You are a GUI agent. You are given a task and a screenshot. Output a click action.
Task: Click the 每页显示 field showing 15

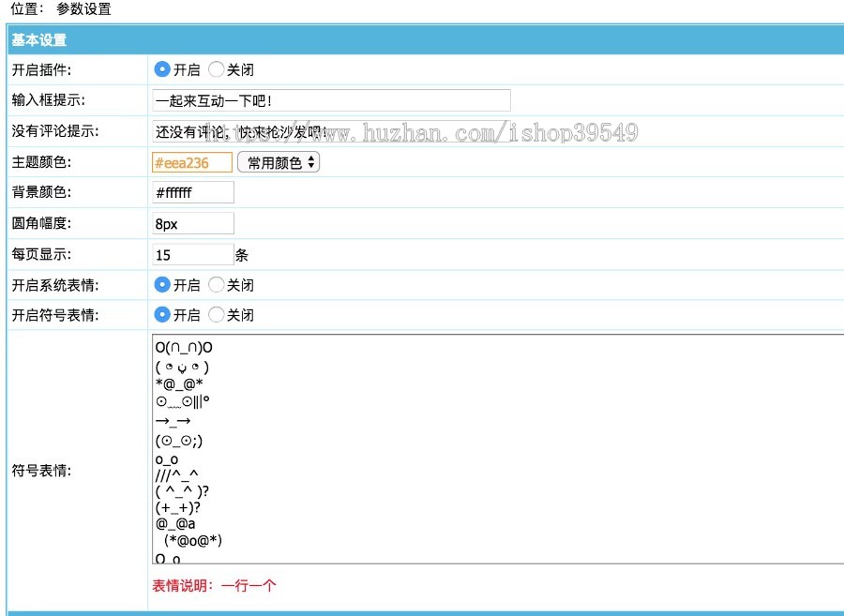[x=192, y=255]
